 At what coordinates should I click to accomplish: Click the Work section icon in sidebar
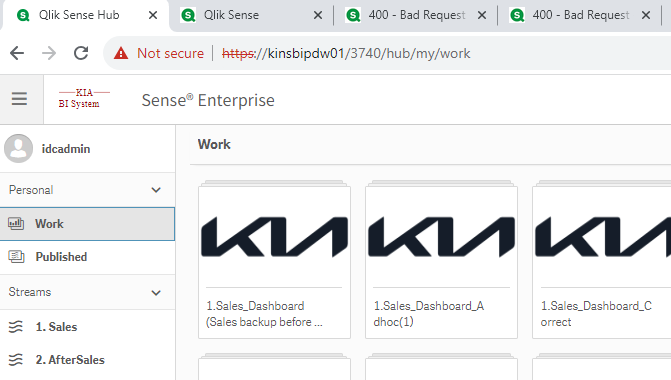(16, 223)
